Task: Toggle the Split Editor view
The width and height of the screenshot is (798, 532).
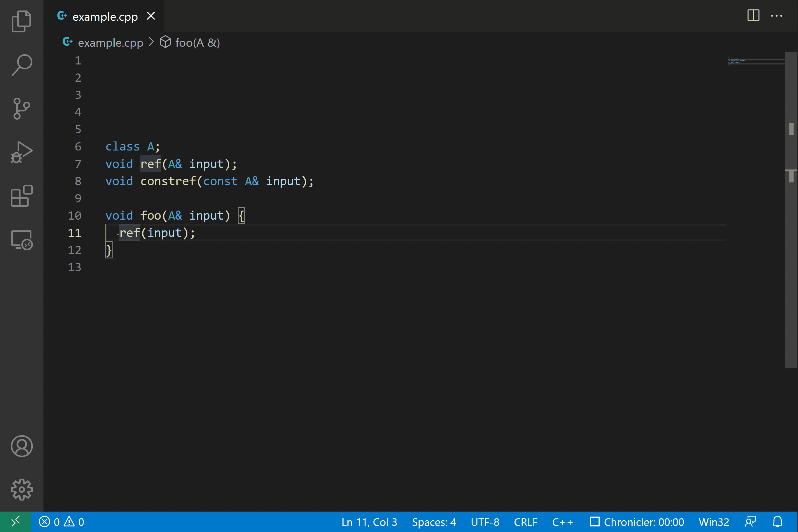Action: click(x=753, y=16)
